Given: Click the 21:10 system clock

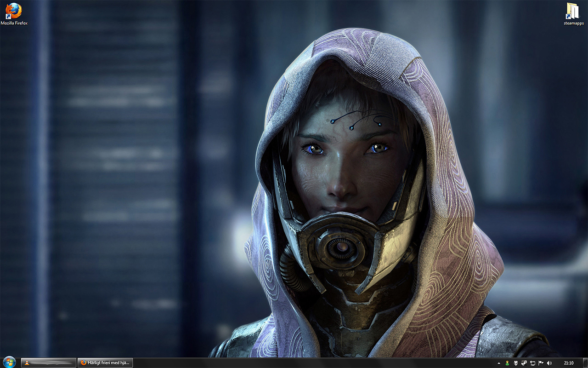Looking at the screenshot, I should tap(568, 363).
